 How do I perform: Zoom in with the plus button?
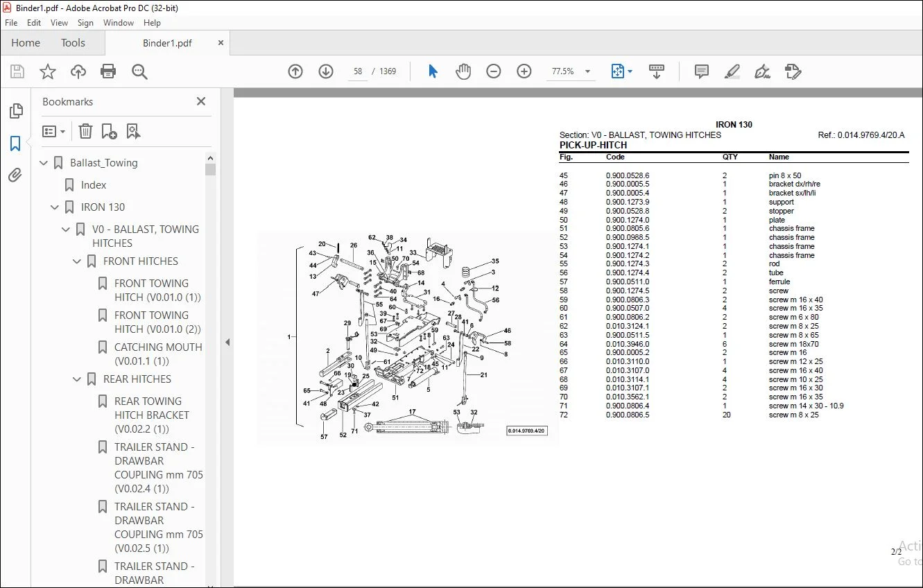tap(524, 71)
